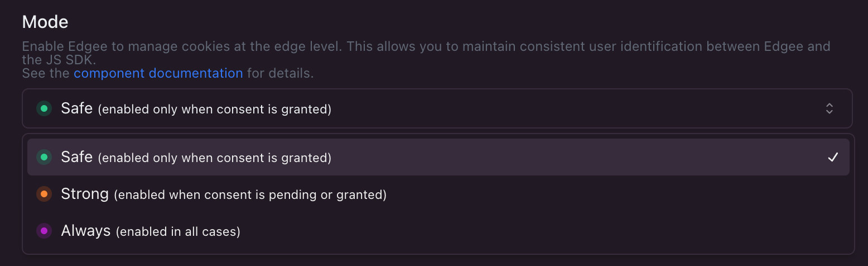868x266 pixels.
Task: Click the Safe label inside the Mode field
Action: (x=76, y=108)
